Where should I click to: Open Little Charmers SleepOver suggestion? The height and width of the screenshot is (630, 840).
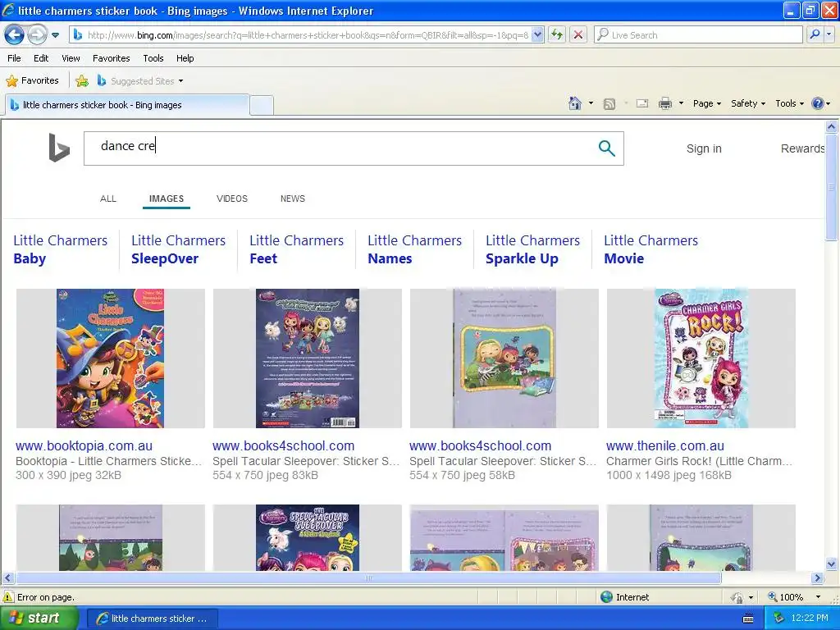point(178,249)
